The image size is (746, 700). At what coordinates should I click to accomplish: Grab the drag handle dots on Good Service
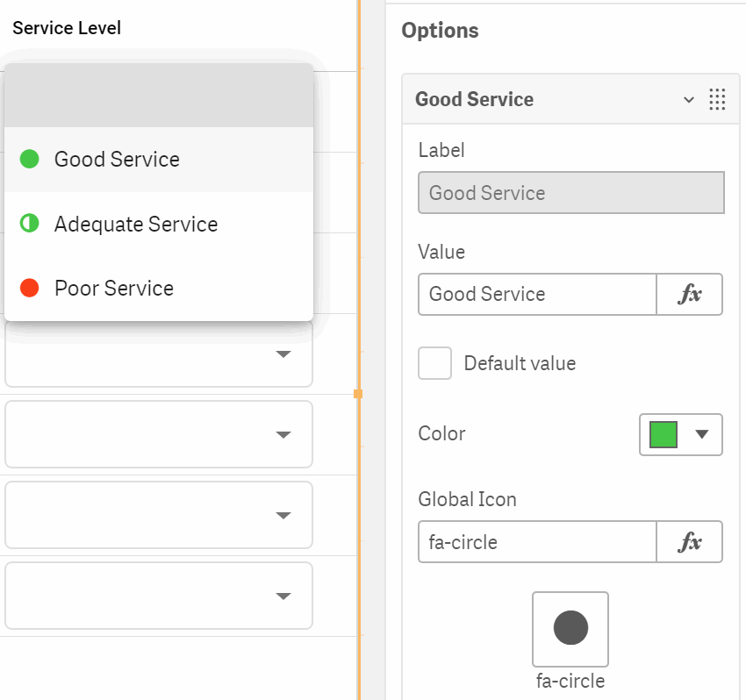pyautogui.click(x=717, y=99)
